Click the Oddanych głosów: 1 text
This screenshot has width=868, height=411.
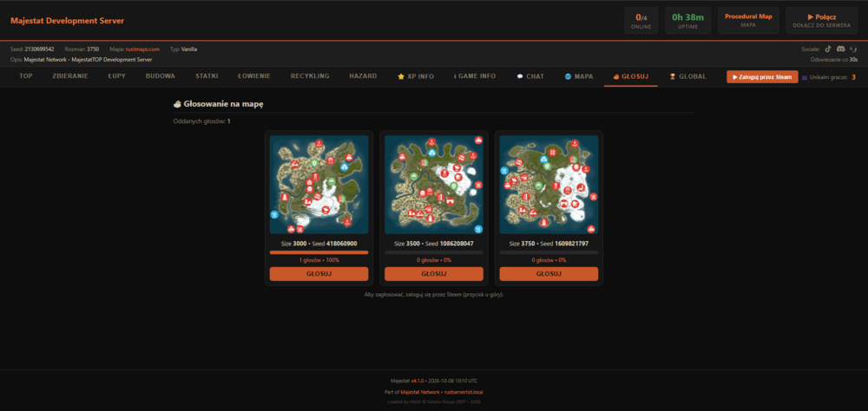coord(202,121)
